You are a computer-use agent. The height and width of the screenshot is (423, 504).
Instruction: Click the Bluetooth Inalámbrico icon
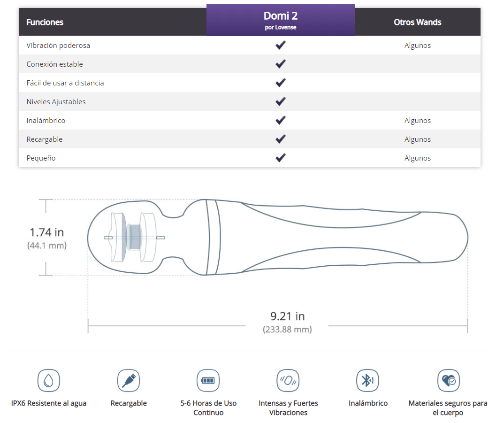click(x=368, y=380)
